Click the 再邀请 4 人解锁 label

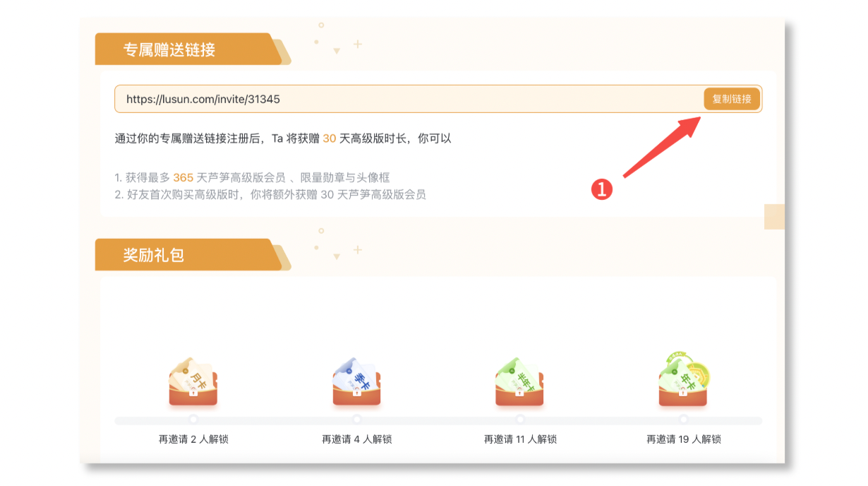[357, 439]
